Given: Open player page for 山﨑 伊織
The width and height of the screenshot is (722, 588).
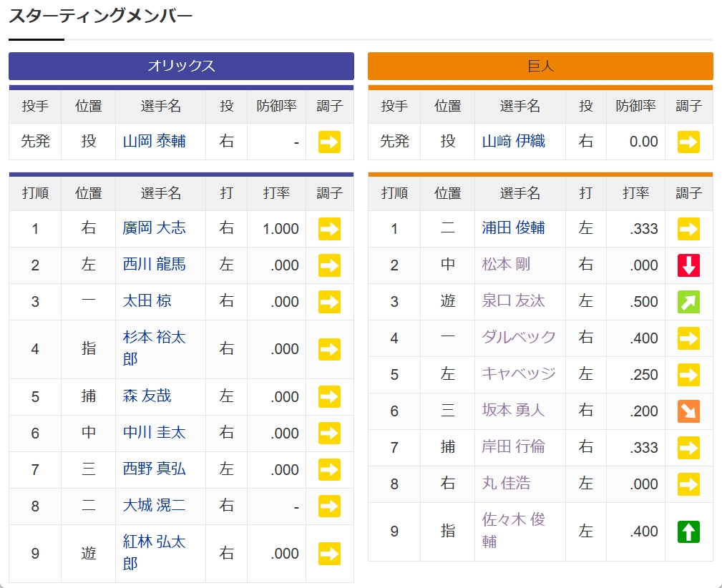Looking at the screenshot, I should click(513, 142).
